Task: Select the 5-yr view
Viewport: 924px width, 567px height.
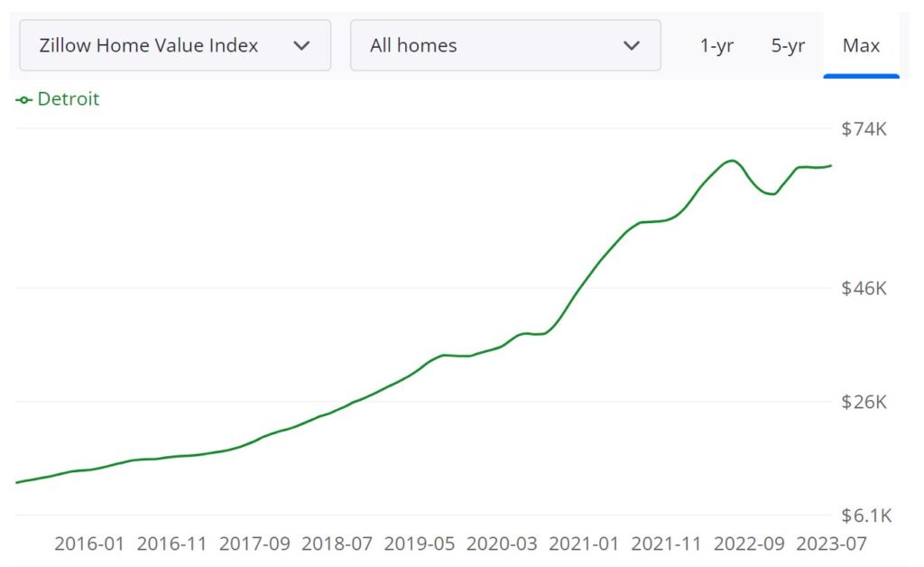Action: (x=786, y=46)
